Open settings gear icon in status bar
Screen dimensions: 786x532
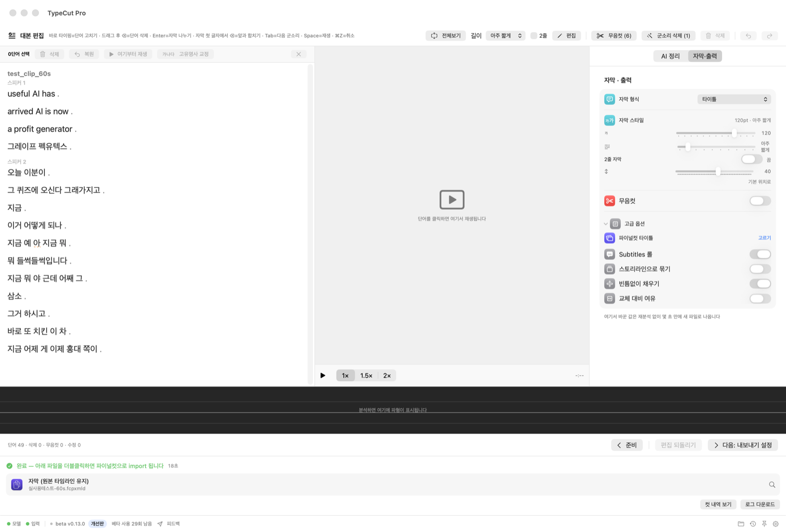pos(776,524)
